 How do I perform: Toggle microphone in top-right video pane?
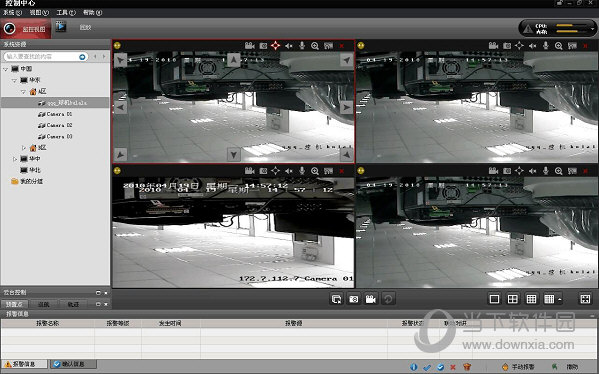coord(546,45)
